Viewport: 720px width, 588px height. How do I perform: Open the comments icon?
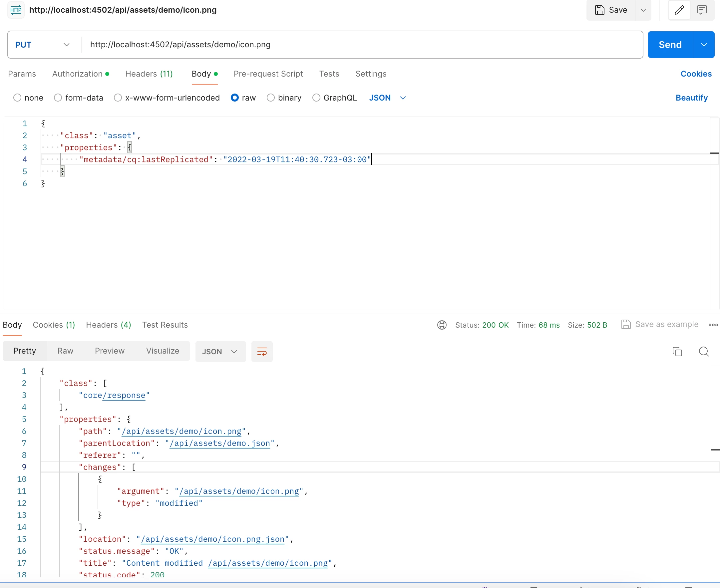(x=702, y=10)
